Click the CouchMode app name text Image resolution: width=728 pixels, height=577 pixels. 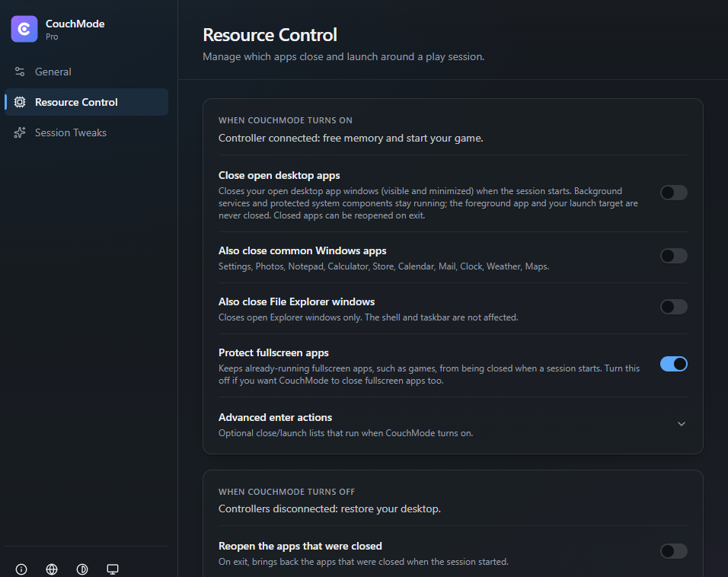click(75, 24)
